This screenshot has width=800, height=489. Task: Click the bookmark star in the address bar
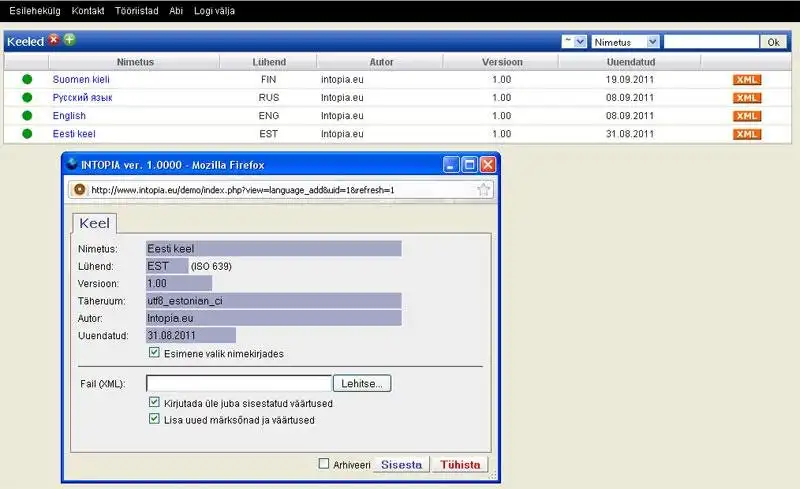coord(483,190)
